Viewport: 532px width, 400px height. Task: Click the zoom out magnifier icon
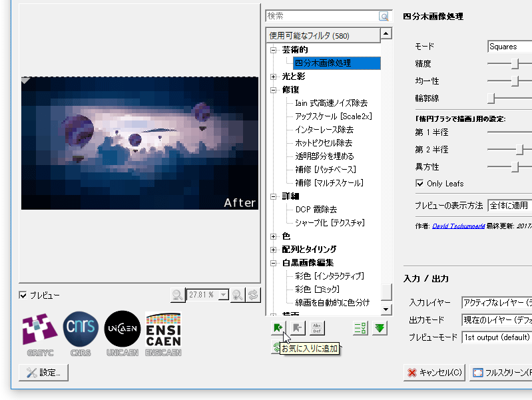(178, 295)
